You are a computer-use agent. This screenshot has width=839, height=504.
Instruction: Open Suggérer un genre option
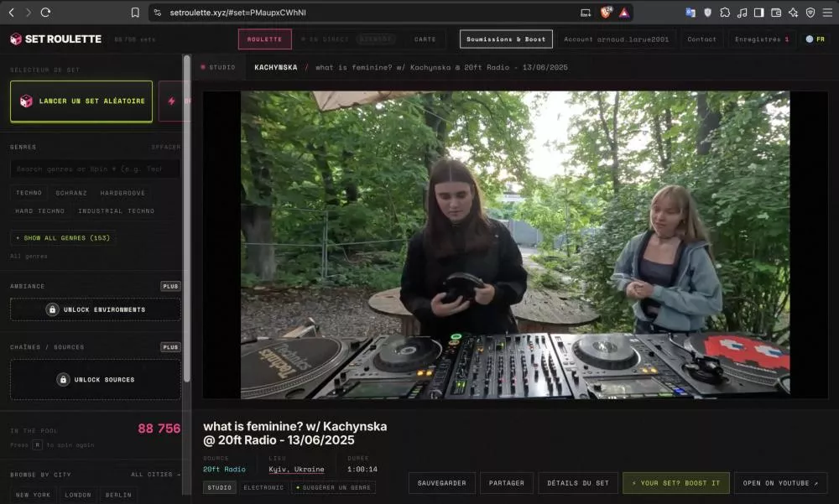tap(333, 487)
